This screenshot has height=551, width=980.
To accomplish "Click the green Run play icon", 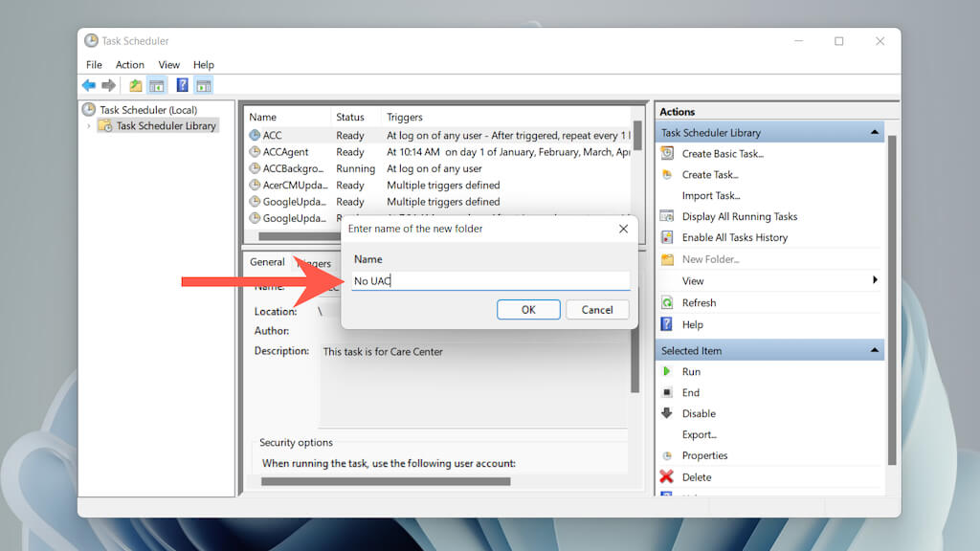I will click(x=667, y=371).
